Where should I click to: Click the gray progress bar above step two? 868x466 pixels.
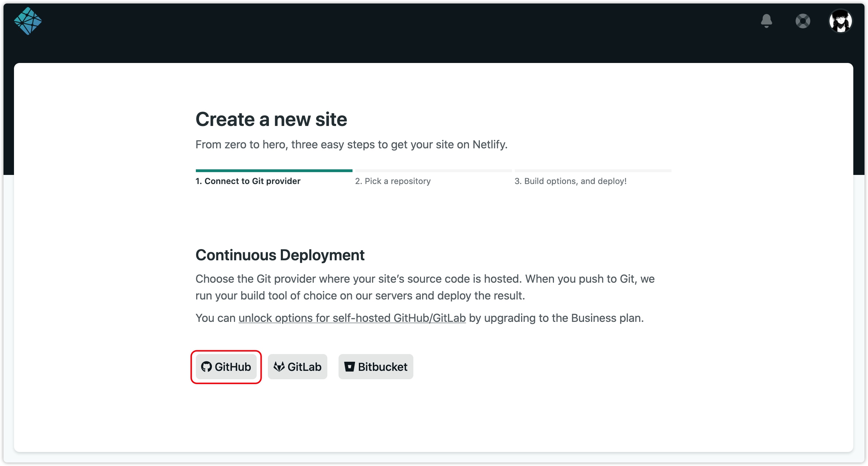434,171
